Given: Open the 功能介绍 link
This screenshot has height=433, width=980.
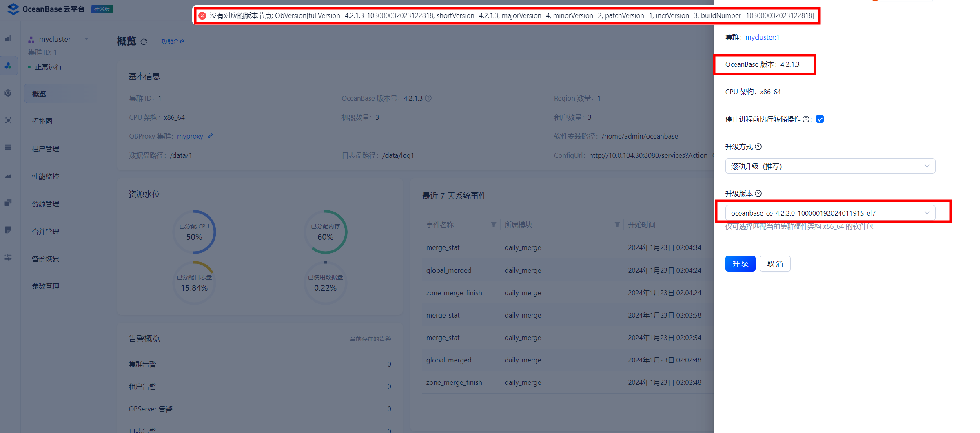Looking at the screenshot, I should tap(173, 41).
